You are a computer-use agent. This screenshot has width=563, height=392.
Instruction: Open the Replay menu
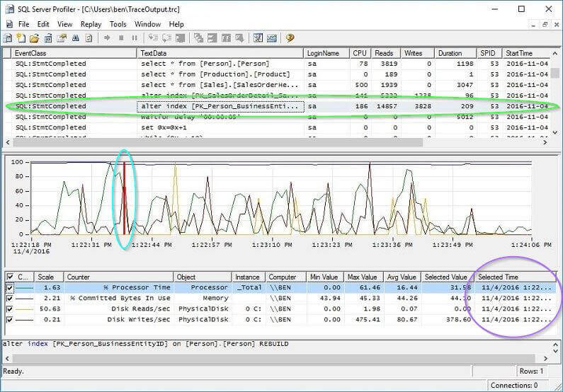click(91, 24)
